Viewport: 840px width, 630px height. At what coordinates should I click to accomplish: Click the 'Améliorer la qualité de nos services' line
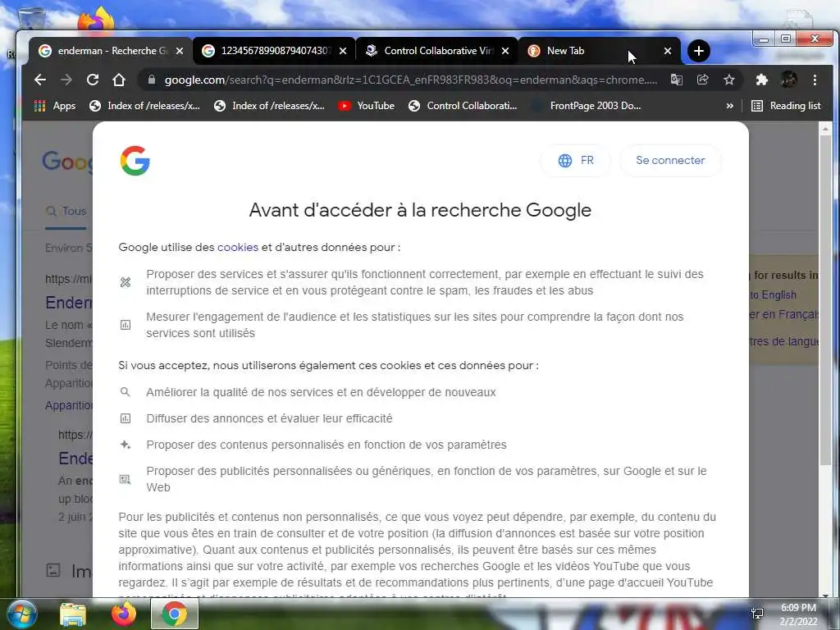pyautogui.click(x=321, y=392)
